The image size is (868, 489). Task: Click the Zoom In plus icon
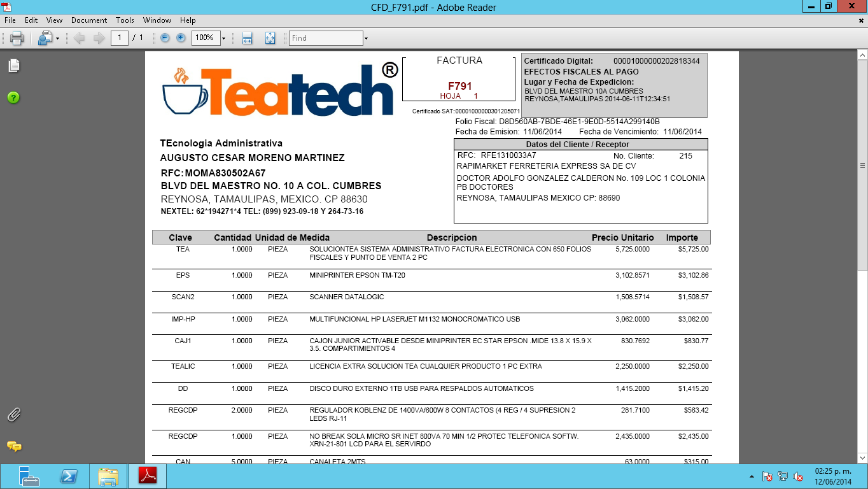(180, 38)
